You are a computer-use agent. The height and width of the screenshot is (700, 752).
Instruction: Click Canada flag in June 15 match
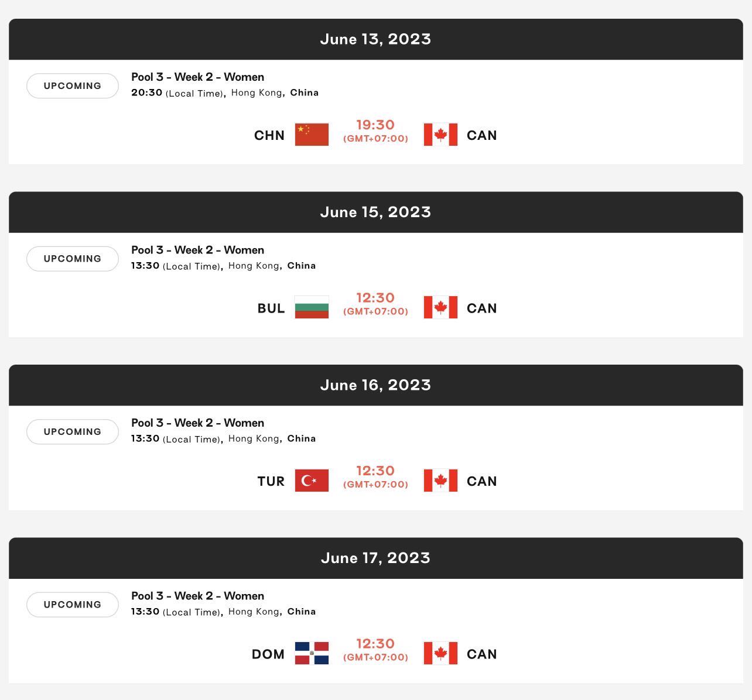pyautogui.click(x=440, y=307)
